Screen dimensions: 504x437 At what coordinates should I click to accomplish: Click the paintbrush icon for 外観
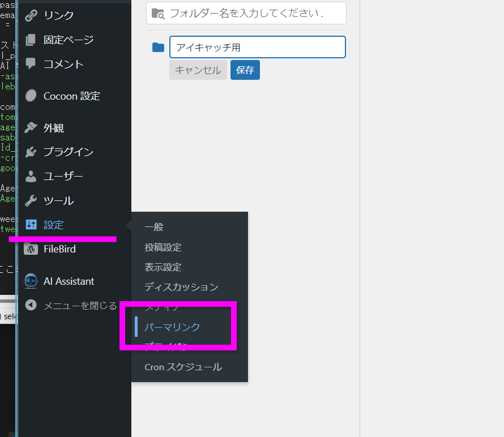pyautogui.click(x=31, y=128)
